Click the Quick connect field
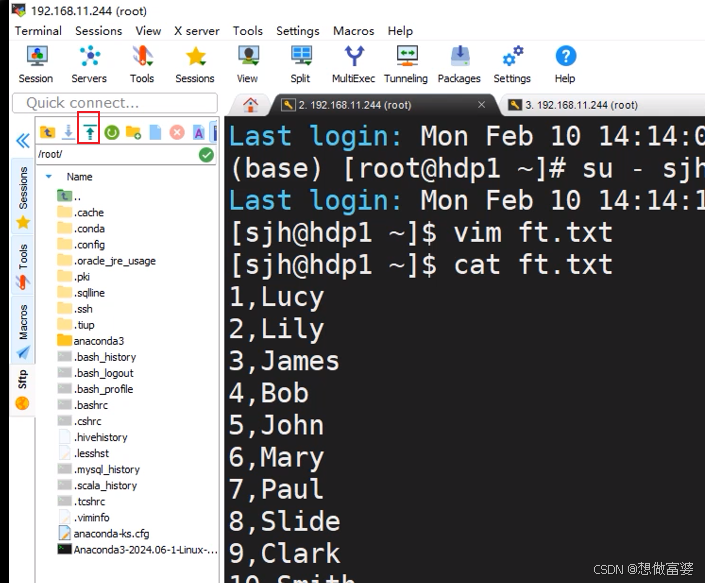This screenshot has height=583, width=705. (x=115, y=103)
